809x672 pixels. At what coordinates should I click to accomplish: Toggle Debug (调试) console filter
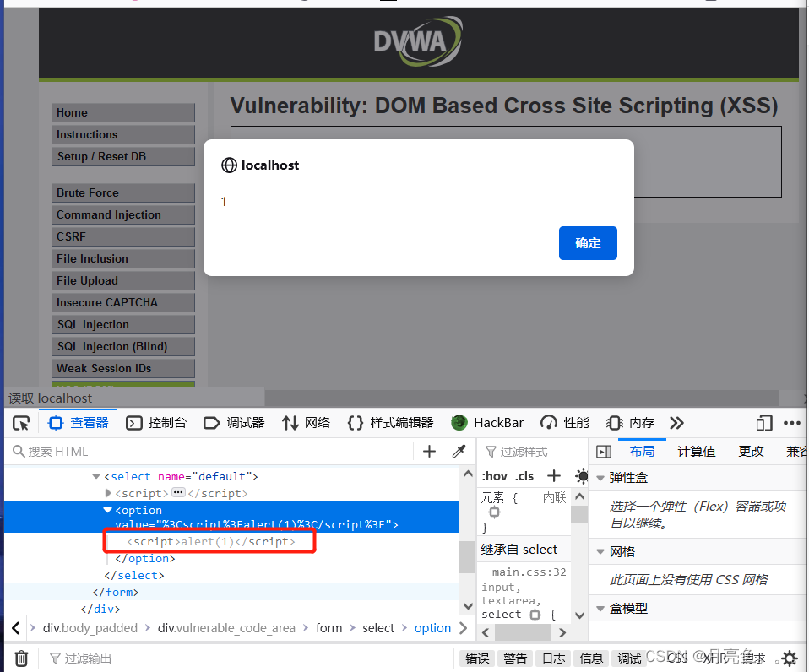[629, 658]
